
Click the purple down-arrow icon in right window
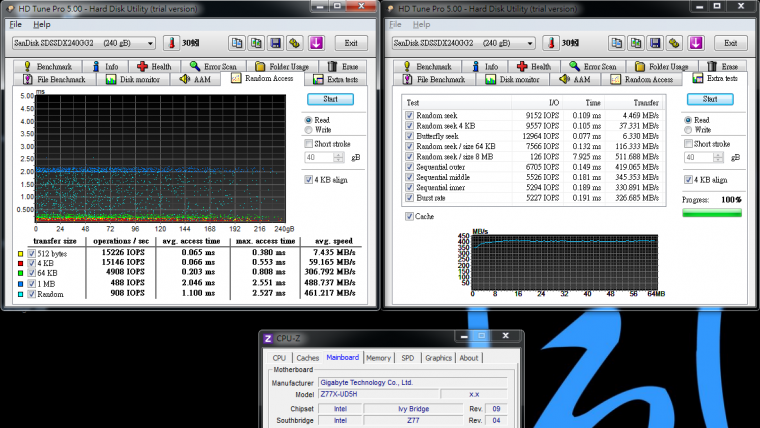pyautogui.click(x=694, y=43)
